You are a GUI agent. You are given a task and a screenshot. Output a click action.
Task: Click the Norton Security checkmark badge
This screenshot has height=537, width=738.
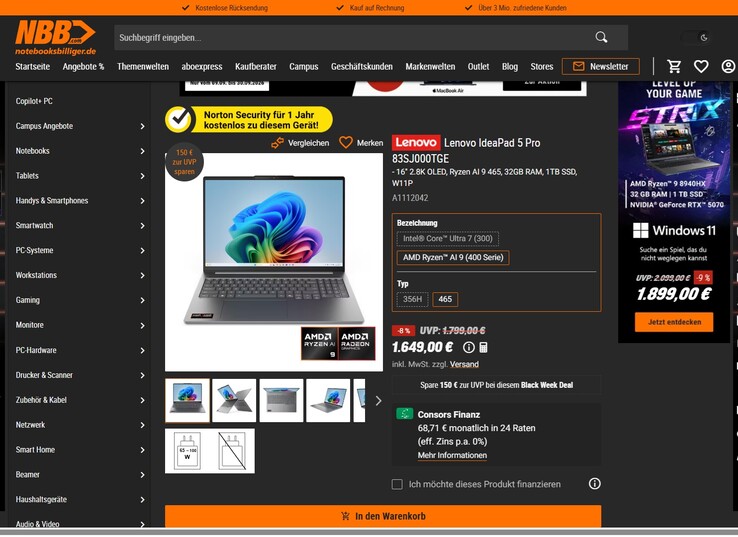click(178, 120)
